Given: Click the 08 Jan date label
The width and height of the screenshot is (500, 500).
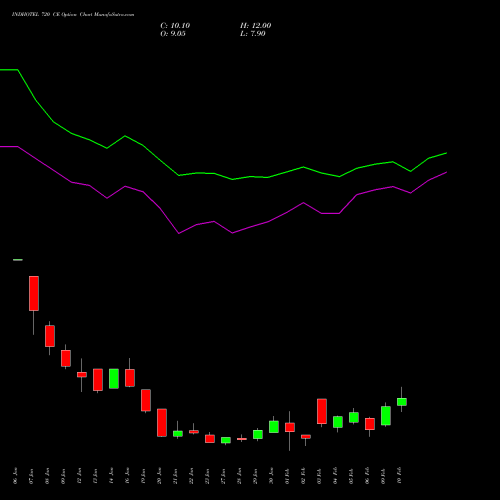Looking at the screenshot, I should coord(47,476).
